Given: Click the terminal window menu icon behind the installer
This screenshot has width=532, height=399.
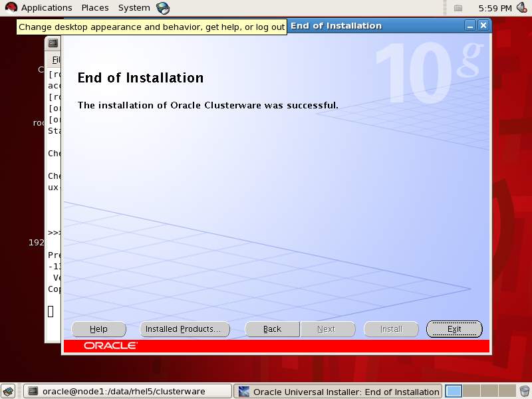Looking at the screenshot, I should point(53,43).
